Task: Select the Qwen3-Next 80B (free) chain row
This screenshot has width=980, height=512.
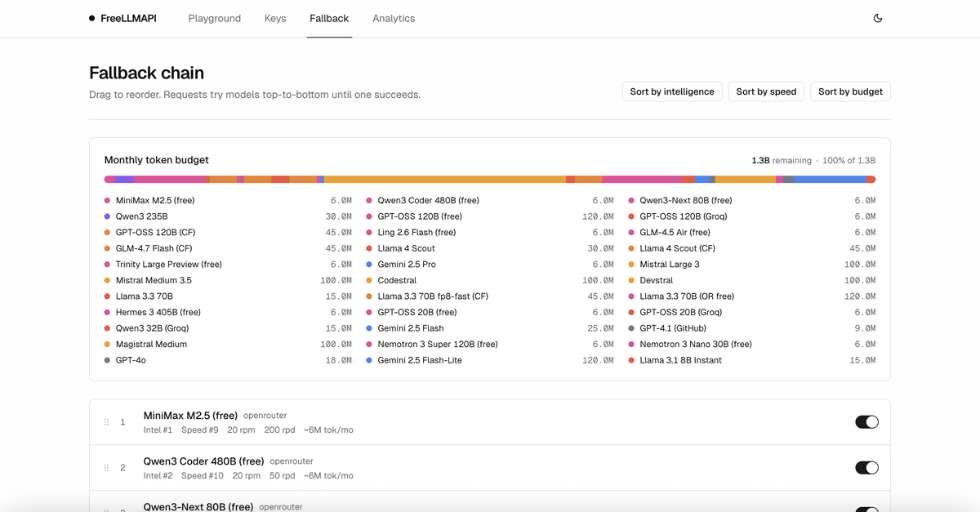Action: pos(490,501)
